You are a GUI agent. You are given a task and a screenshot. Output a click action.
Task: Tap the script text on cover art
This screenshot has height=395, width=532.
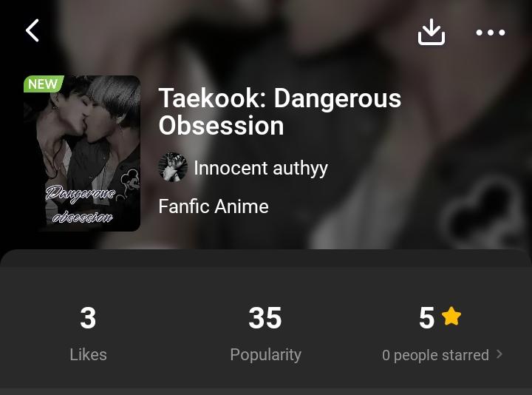point(80,203)
